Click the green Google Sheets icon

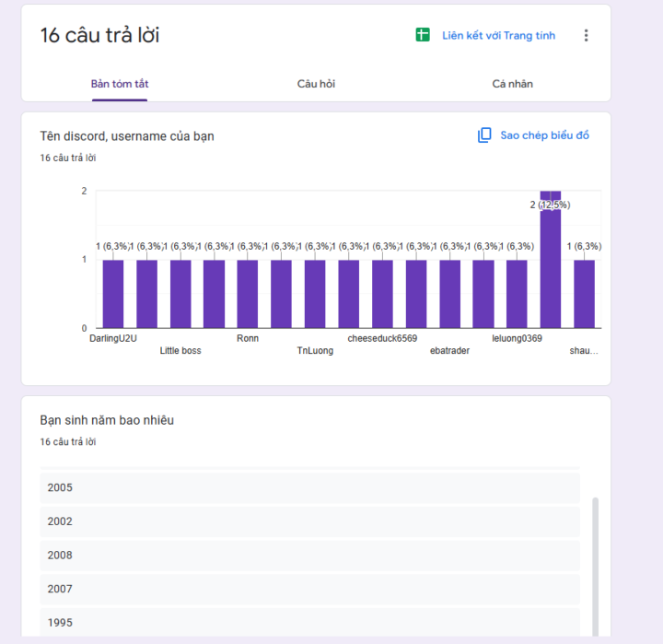pyautogui.click(x=423, y=35)
